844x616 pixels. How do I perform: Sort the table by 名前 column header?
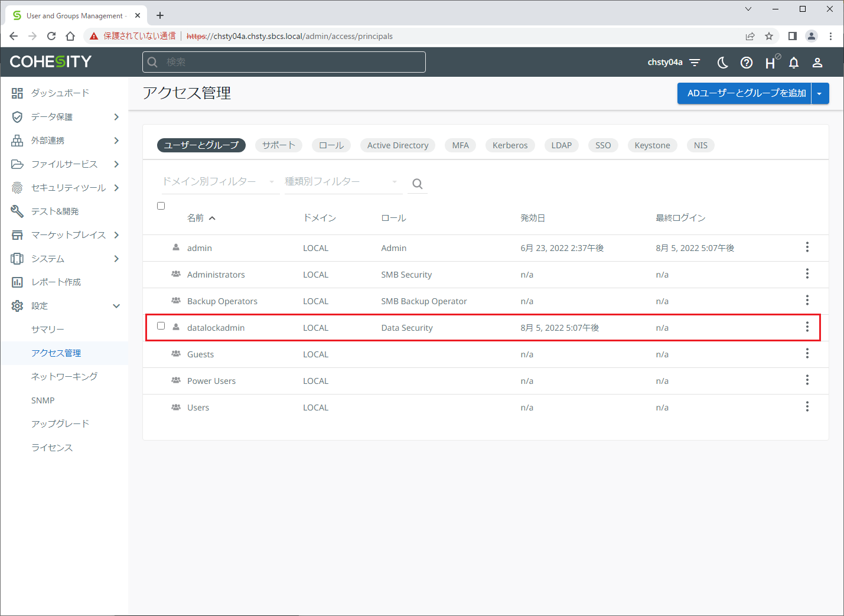coord(201,218)
